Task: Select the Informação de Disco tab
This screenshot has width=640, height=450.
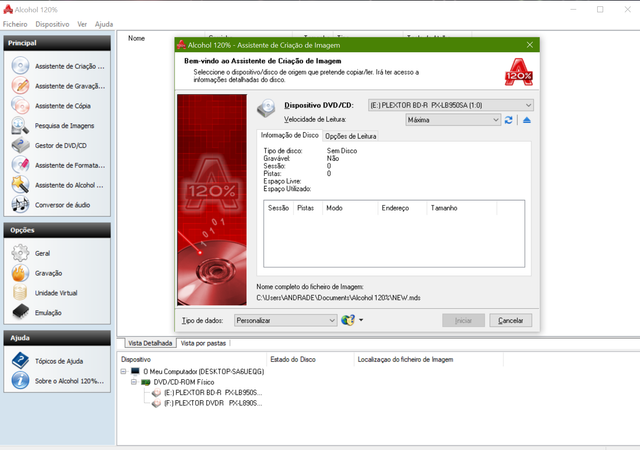Action: (289, 135)
